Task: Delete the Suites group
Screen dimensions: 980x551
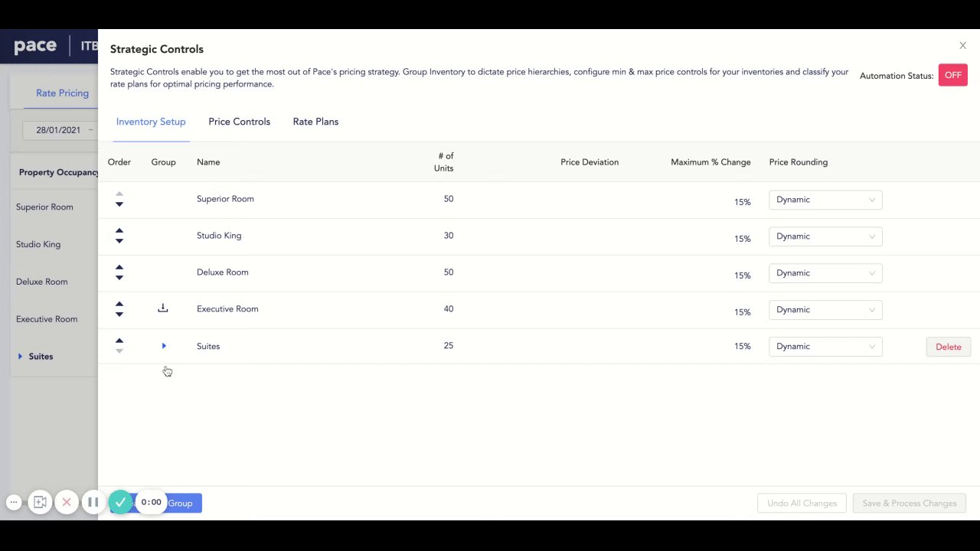Action: point(948,347)
